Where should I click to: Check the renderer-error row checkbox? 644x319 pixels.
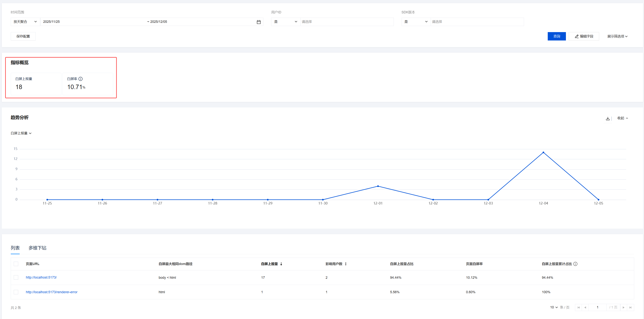[16, 292]
